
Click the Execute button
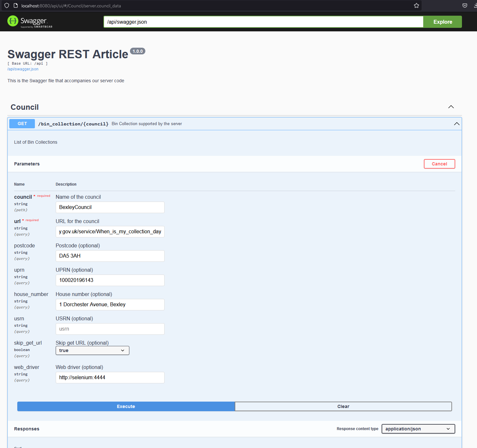click(x=126, y=406)
